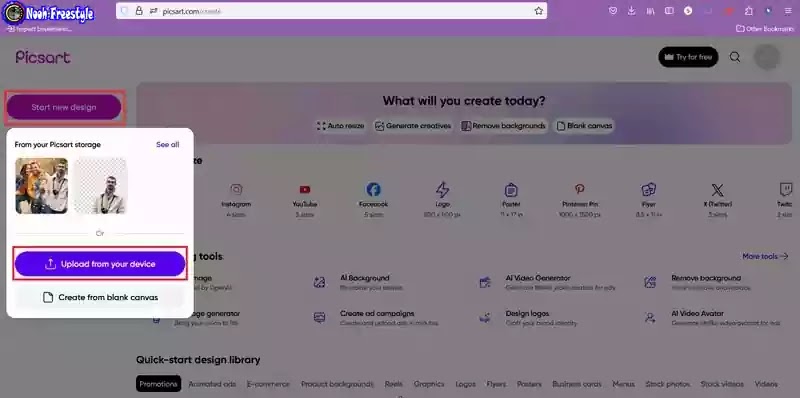The image size is (800, 398).
Task: Open Other Bookmarks folder
Action: (765, 29)
